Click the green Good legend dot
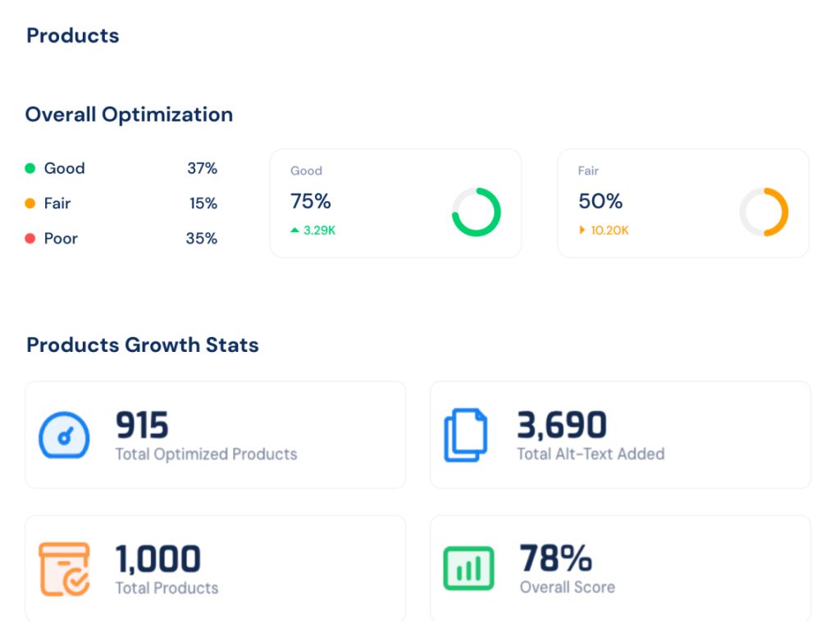The image size is (840, 621). pos(30,168)
